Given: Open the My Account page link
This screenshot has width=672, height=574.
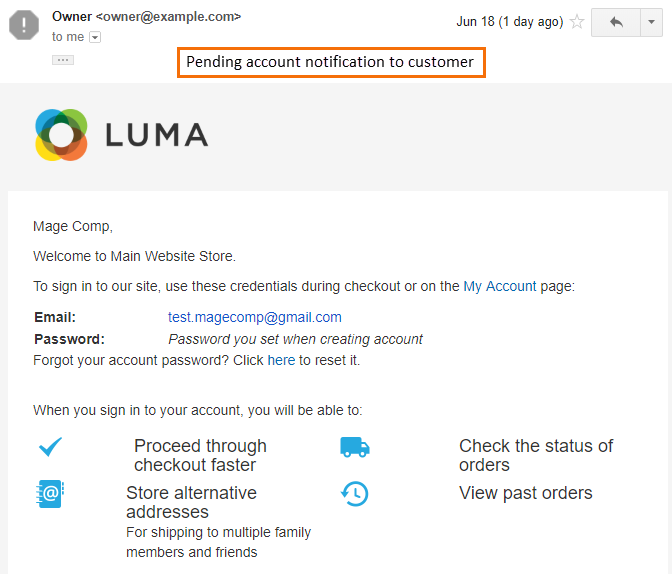Looking at the screenshot, I should 500,286.
